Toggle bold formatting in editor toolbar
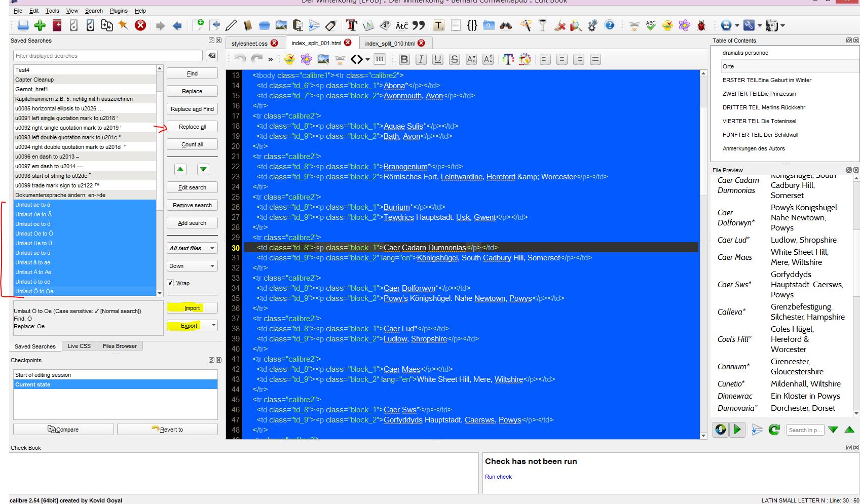860x504 pixels. (x=404, y=59)
